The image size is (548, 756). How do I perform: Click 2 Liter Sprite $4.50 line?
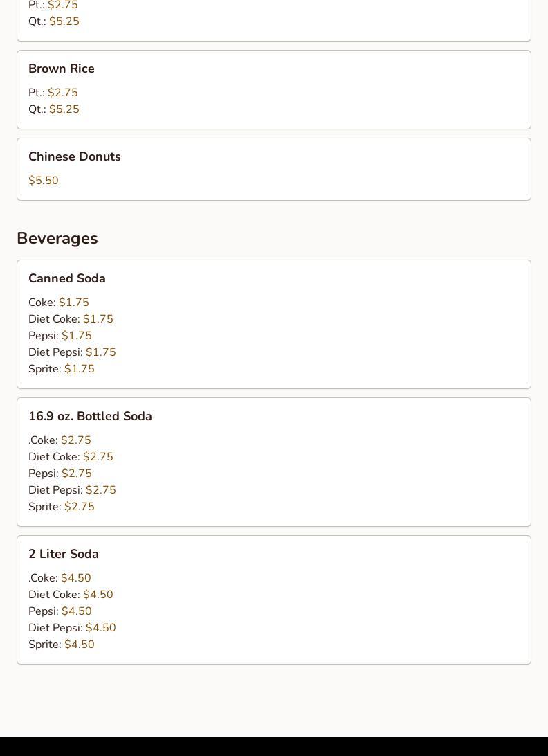point(62,645)
